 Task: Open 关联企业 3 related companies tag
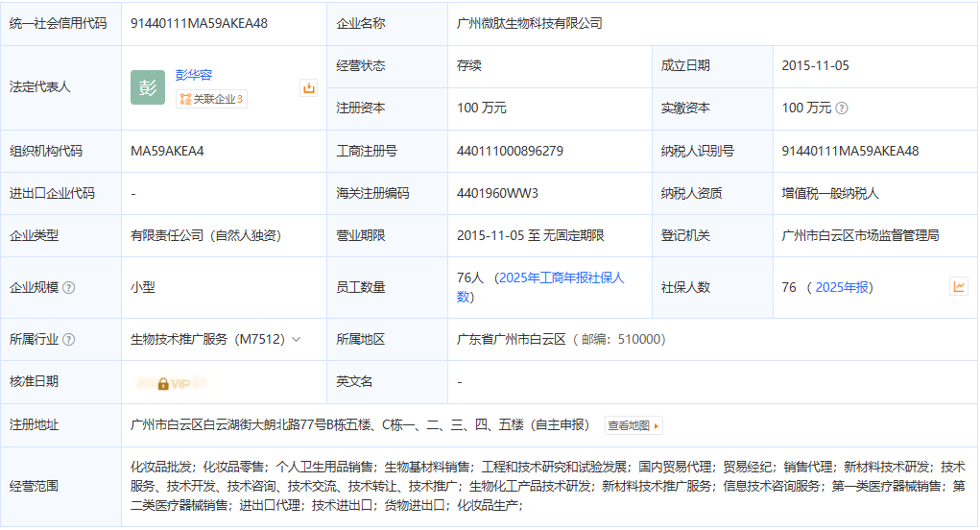pos(211,99)
